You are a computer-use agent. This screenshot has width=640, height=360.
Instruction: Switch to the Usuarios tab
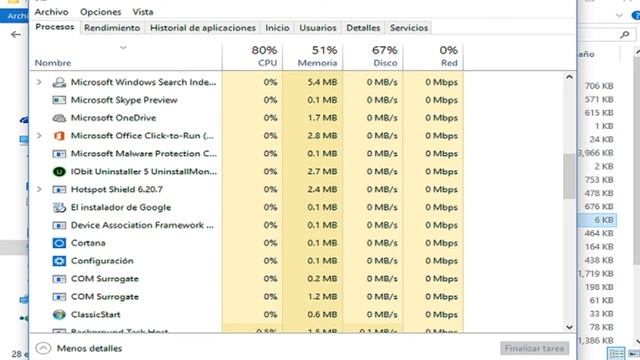[x=318, y=28]
